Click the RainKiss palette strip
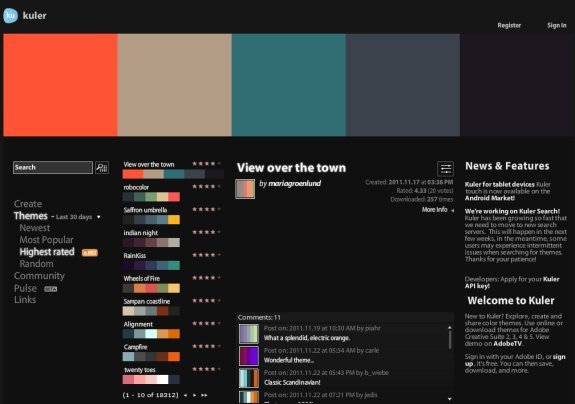 coord(151,265)
